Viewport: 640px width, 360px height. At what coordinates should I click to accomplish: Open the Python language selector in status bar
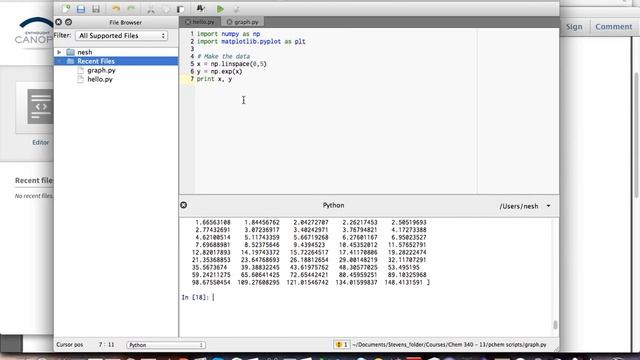166,345
